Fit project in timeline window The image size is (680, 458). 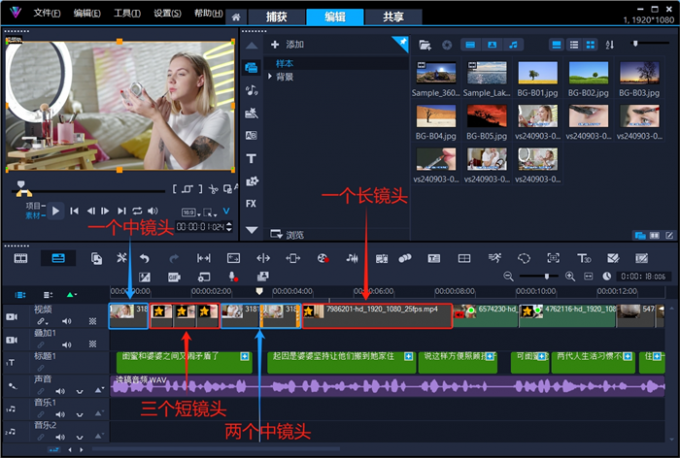point(588,276)
